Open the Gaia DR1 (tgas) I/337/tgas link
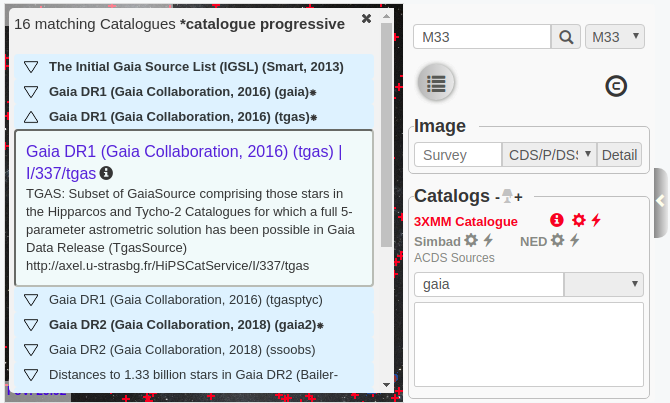 (x=184, y=162)
